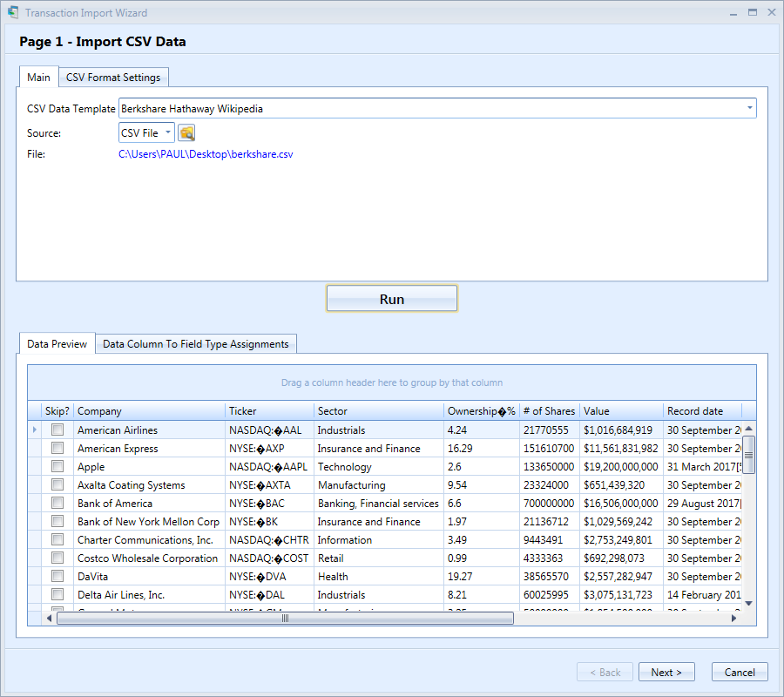Click the '29 August 2017' record date cell
The height and width of the screenshot is (697, 784).
pyautogui.click(x=702, y=503)
